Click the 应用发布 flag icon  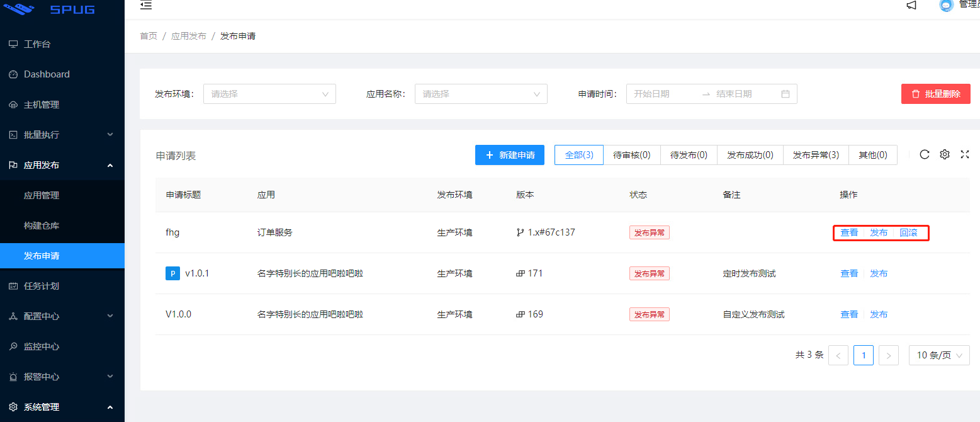(13, 165)
